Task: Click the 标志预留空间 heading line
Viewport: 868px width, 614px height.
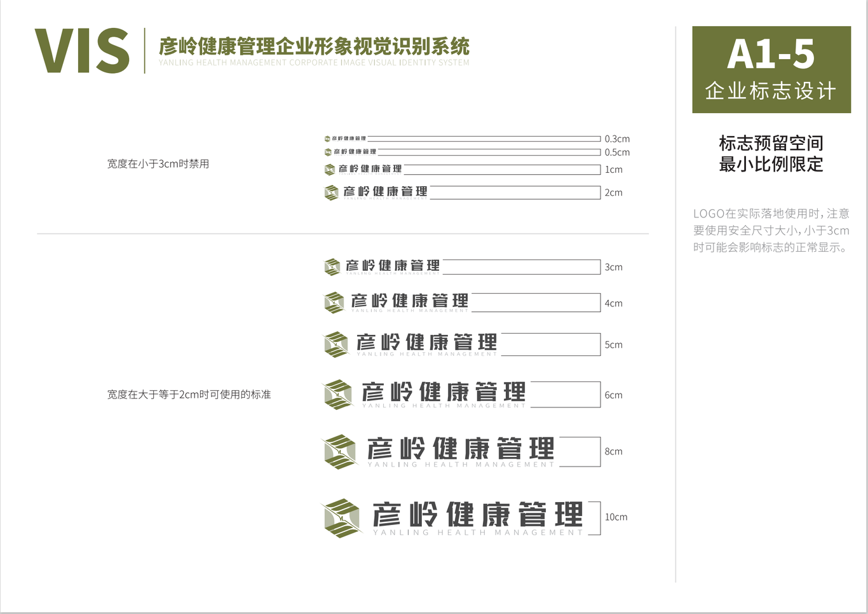Action: [771, 143]
